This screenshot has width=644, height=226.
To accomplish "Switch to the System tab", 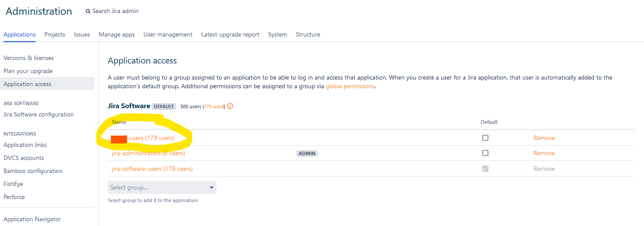I will click(x=277, y=34).
